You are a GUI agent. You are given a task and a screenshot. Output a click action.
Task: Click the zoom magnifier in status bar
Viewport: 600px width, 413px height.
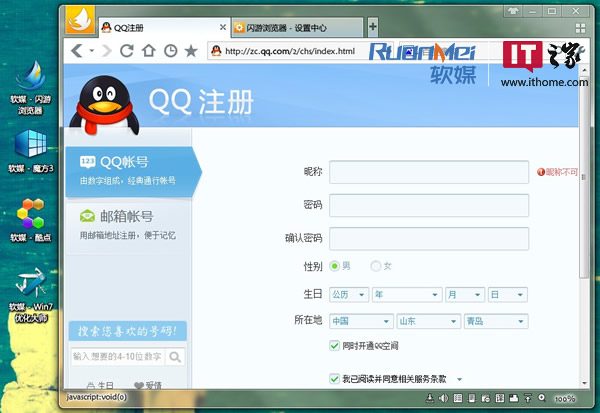(x=542, y=398)
